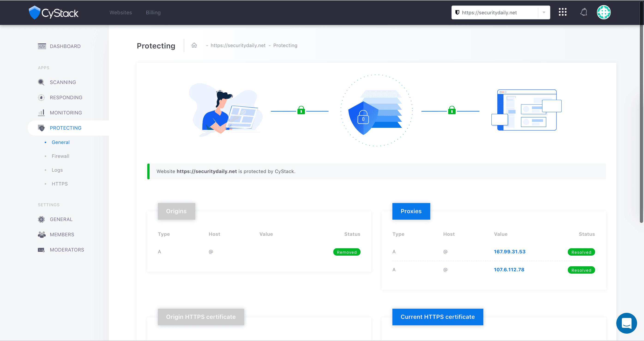Open SCANNING app section
644x341 pixels.
[63, 82]
